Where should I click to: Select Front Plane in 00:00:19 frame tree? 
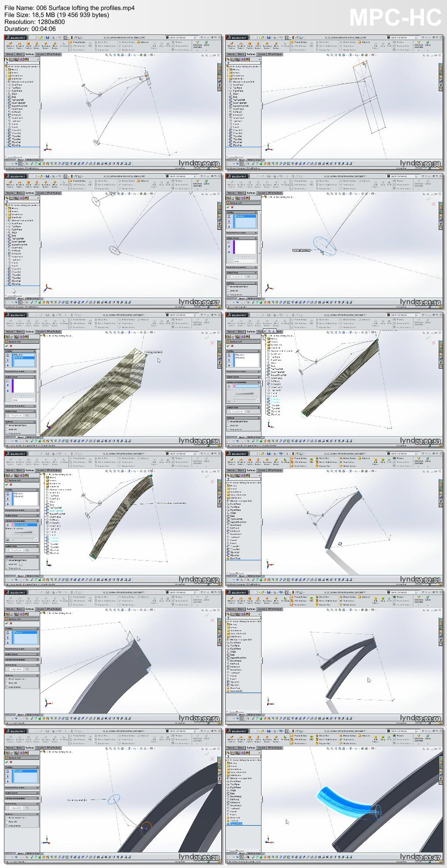click(x=16, y=85)
